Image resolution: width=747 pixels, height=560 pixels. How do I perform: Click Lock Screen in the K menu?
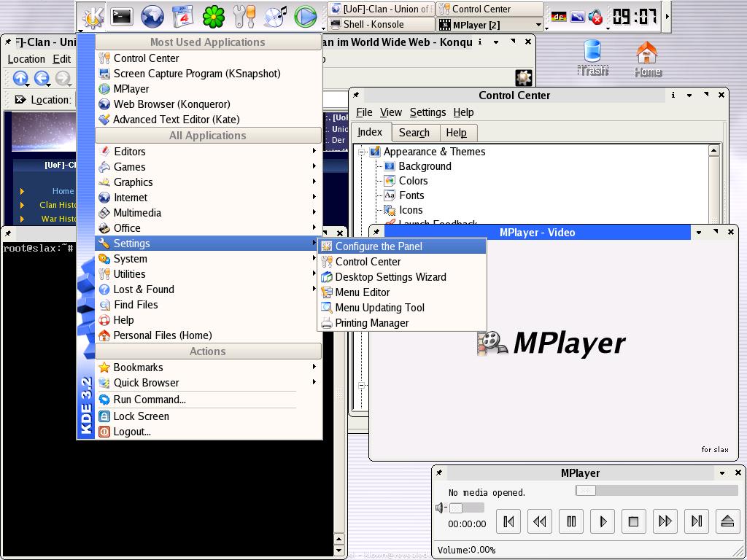point(141,416)
